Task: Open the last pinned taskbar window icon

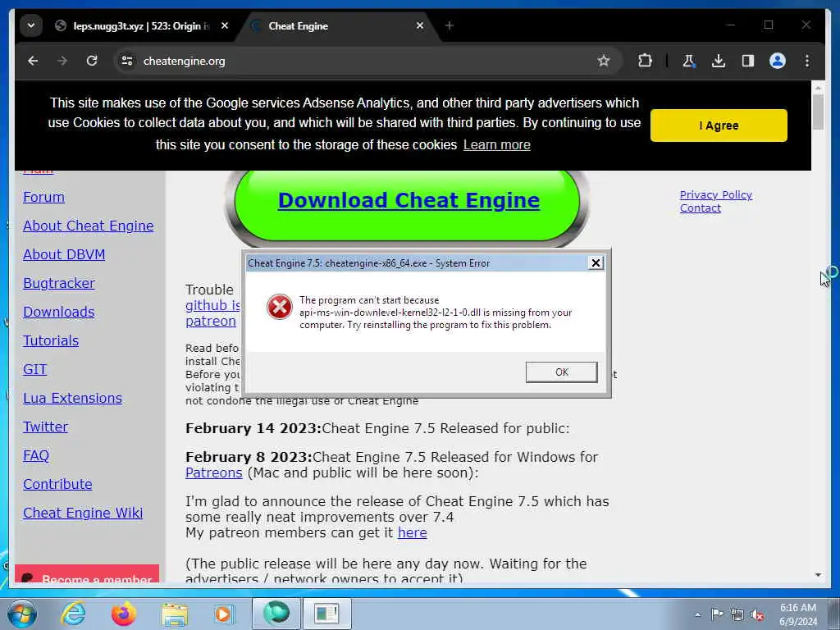Action: tap(326, 613)
